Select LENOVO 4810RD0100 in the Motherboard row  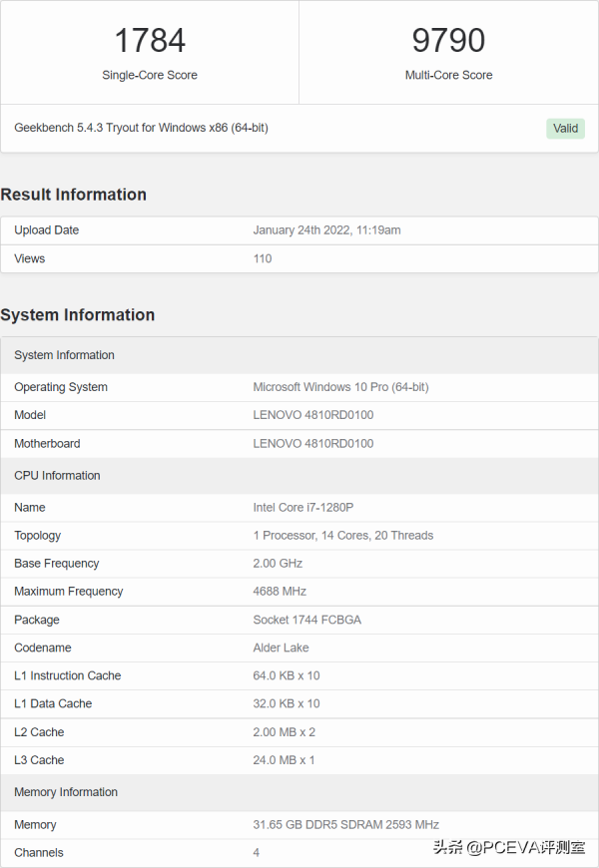313,443
